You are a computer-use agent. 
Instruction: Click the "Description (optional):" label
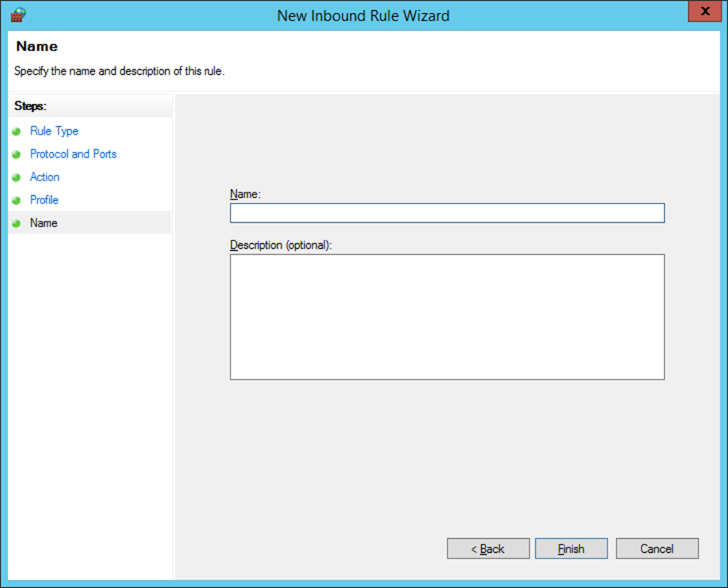coord(281,245)
